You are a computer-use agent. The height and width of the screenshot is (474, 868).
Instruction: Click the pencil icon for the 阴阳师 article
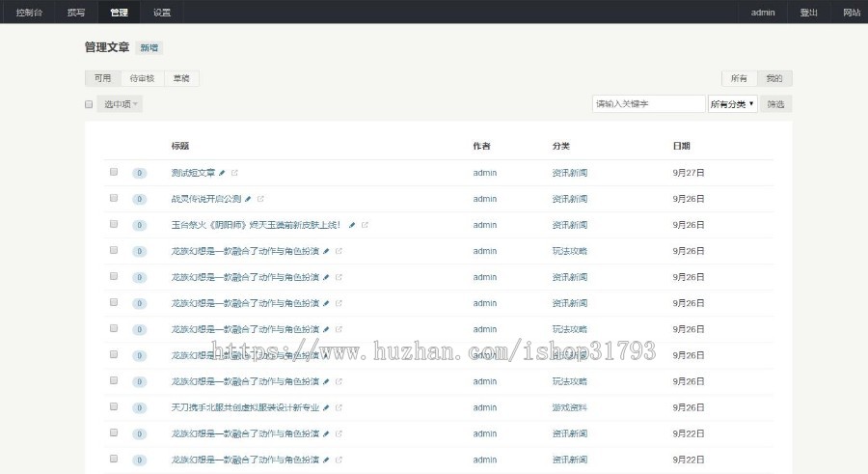[352, 225]
